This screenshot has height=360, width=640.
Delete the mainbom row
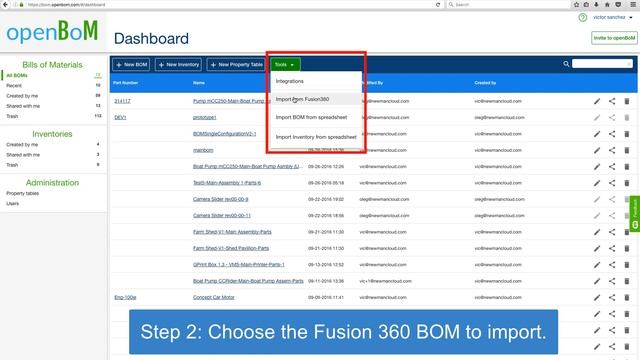click(x=627, y=150)
